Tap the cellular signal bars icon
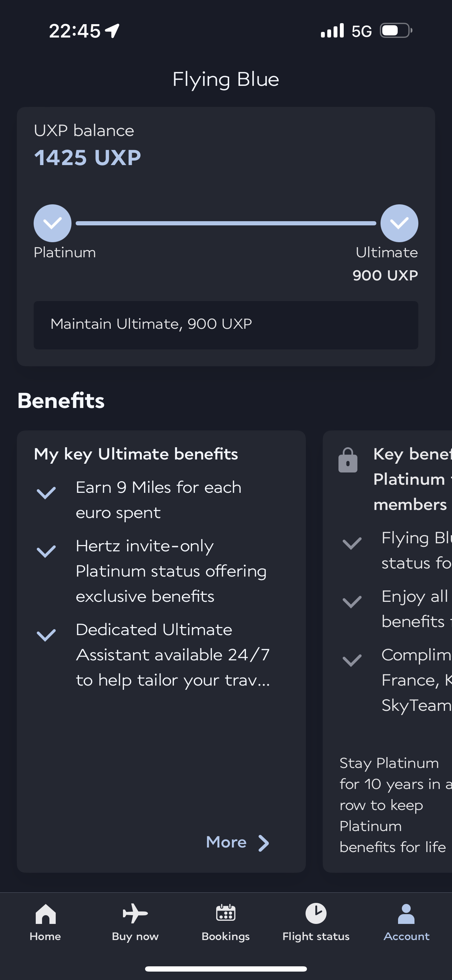 tap(332, 30)
